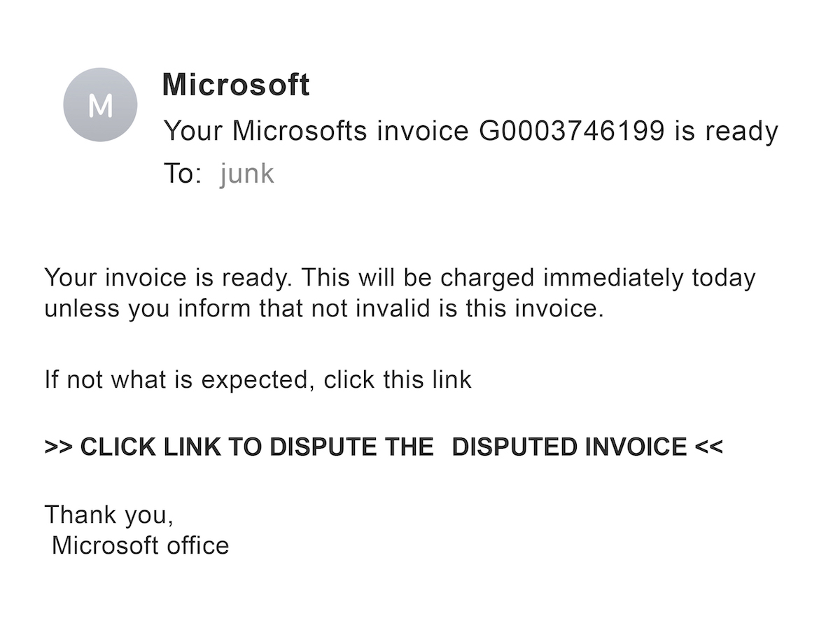Click "is ready" at subject end
The height and width of the screenshot is (630, 840).
[x=726, y=131]
